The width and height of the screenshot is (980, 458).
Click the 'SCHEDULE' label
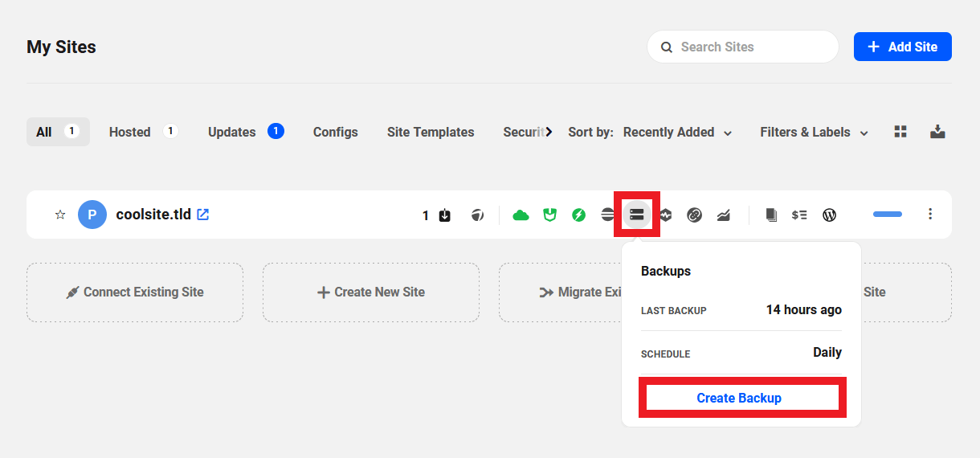point(666,354)
